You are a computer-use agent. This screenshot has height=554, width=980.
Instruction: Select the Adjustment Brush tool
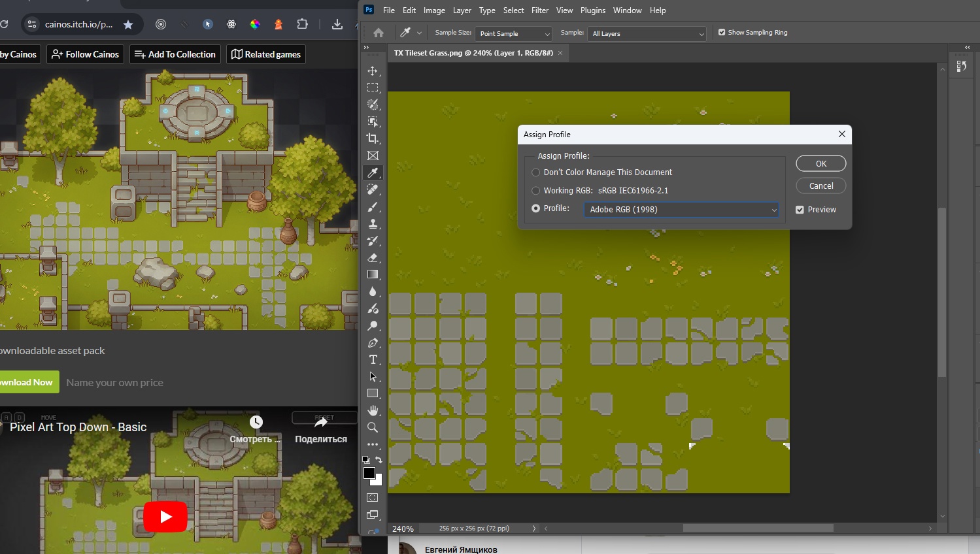(373, 308)
